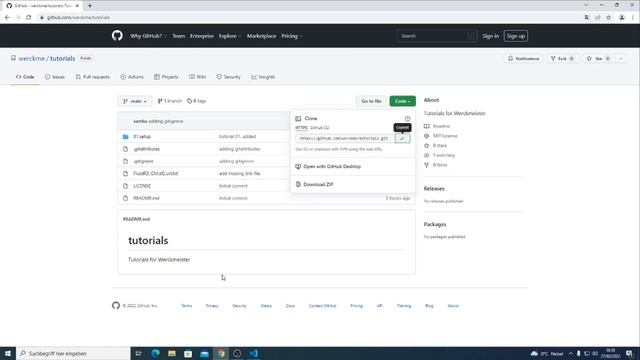This screenshot has width=640, height=360.
Task: Click Contact GitHub footer link
Action: coord(322,306)
